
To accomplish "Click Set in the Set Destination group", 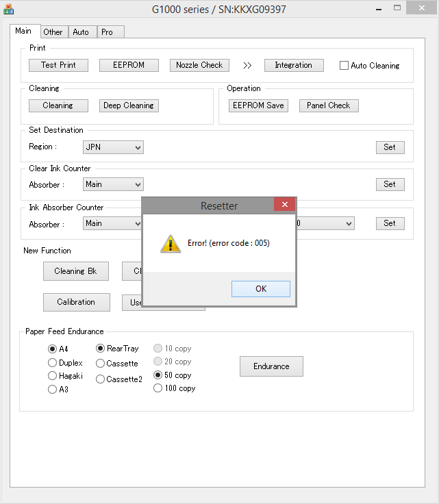I will click(x=390, y=147).
